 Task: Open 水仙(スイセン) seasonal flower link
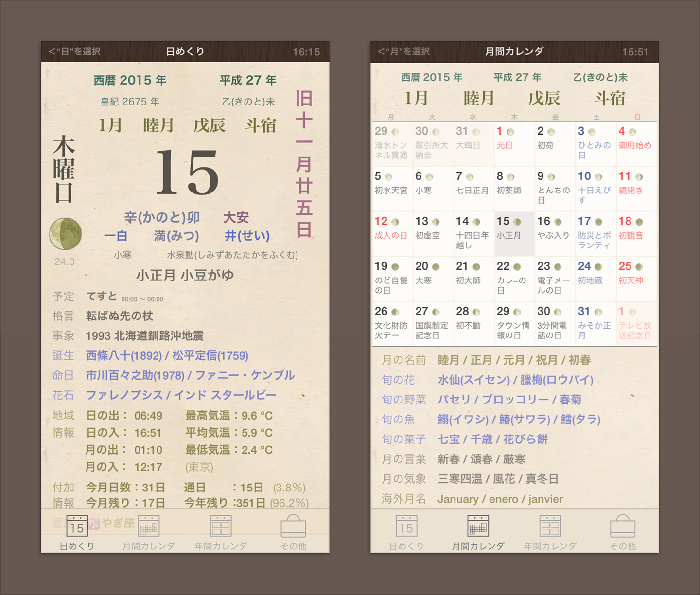[474, 380]
